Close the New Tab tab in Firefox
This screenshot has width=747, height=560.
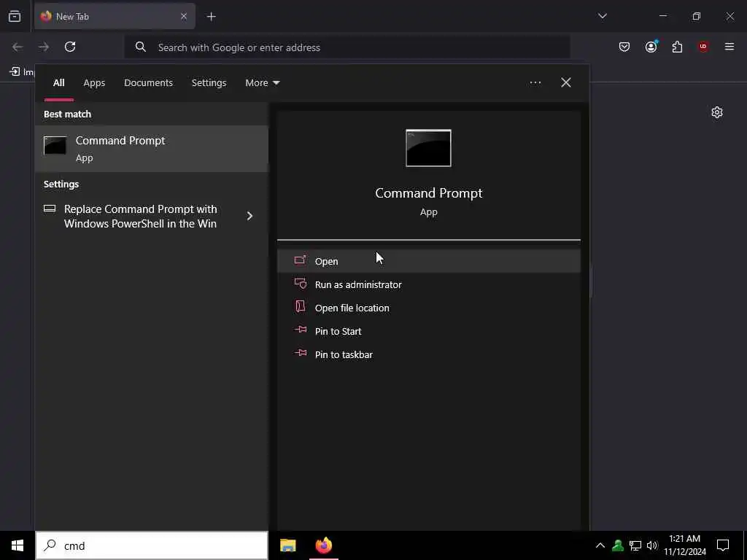(184, 17)
